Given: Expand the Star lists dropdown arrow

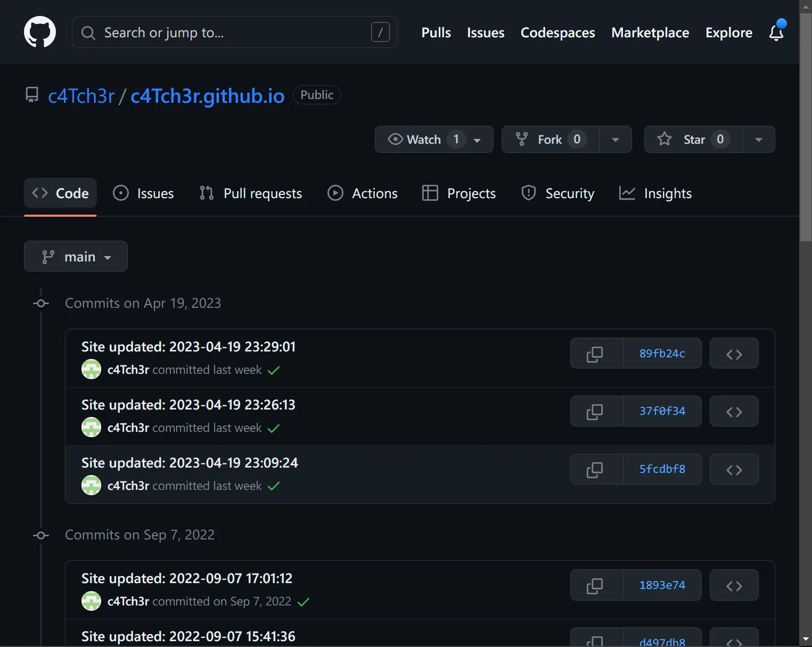Looking at the screenshot, I should (x=759, y=140).
